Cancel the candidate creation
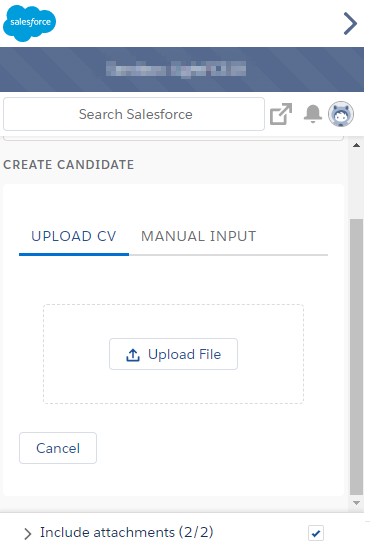The image size is (370, 550). tap(58, 448)
